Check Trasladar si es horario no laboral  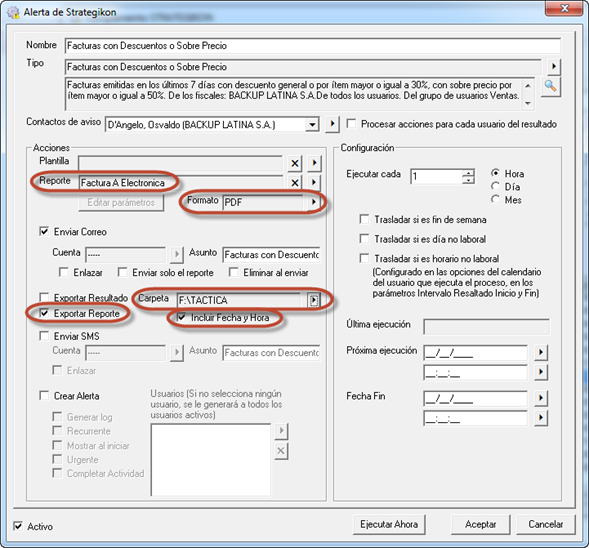coord(364,258)
